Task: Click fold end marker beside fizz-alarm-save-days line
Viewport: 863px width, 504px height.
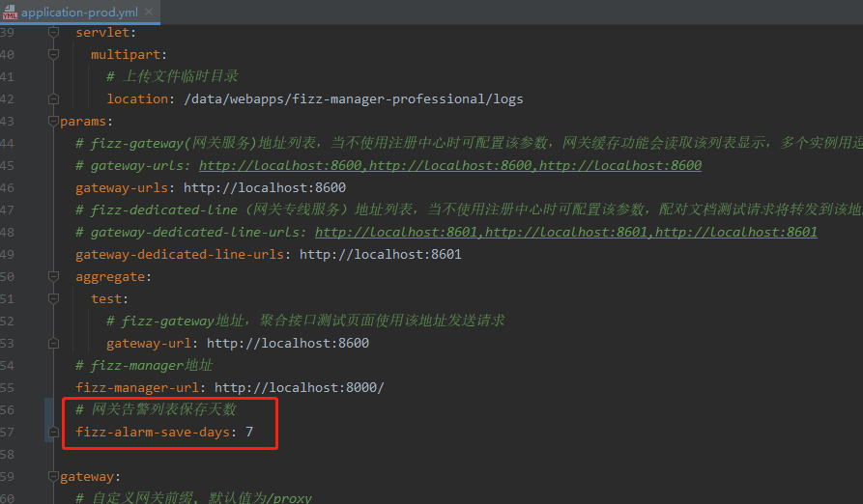Action: (x=53, y=432)
